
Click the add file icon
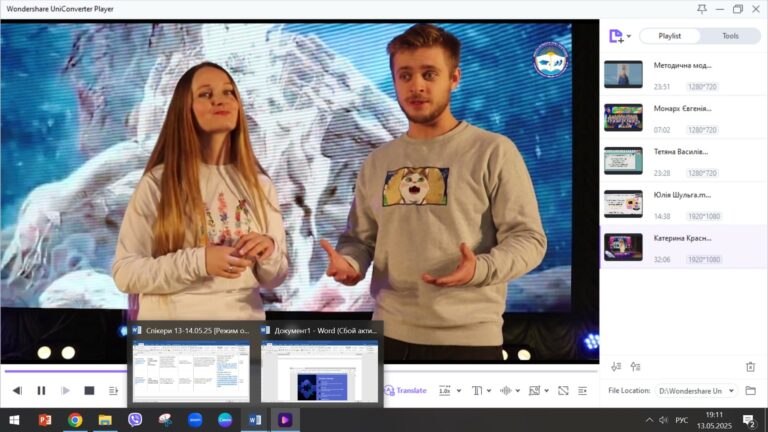616,36
